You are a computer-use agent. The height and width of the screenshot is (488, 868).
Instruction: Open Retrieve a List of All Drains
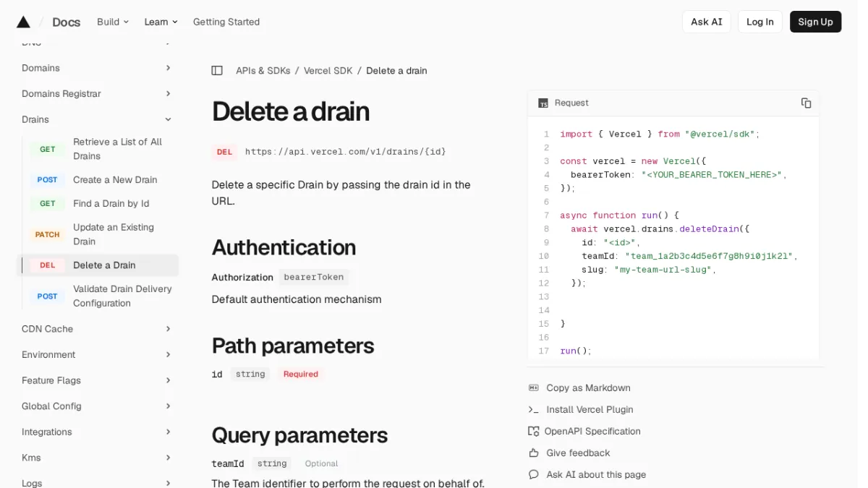click(x=117, y=149)
